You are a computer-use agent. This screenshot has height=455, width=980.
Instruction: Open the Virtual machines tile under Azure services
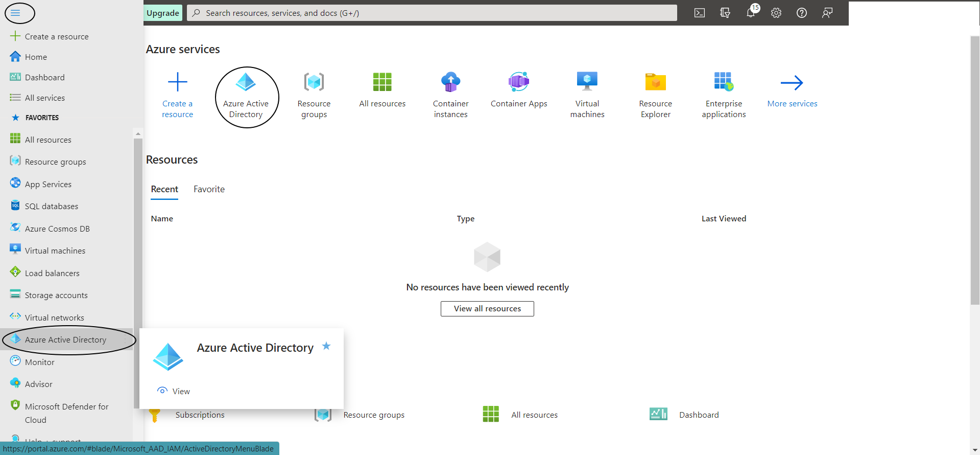587,95
